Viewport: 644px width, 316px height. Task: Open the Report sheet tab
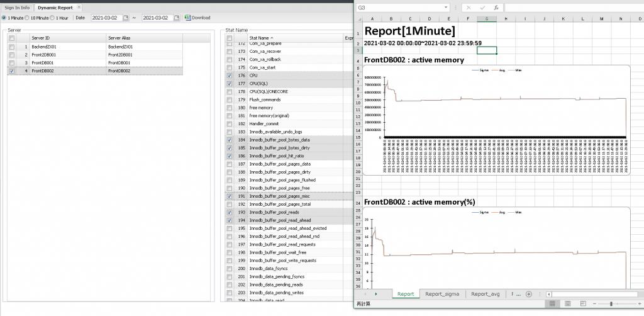coord(406,294)
